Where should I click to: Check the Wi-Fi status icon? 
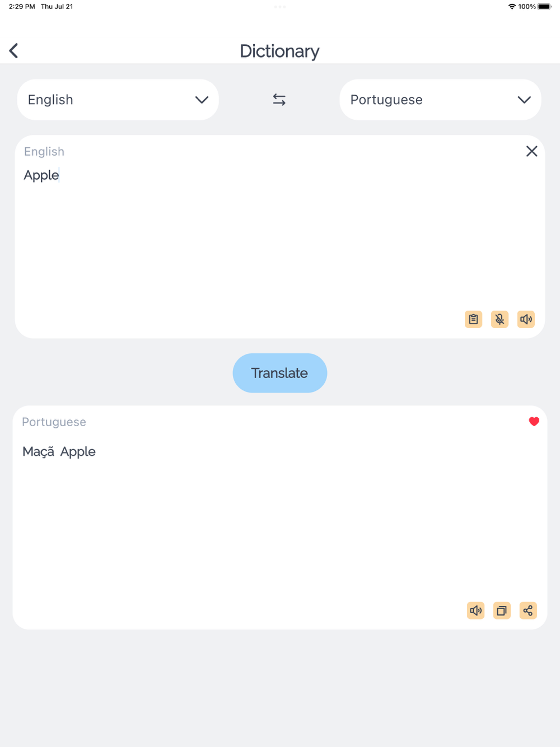[x=512, y=7]
